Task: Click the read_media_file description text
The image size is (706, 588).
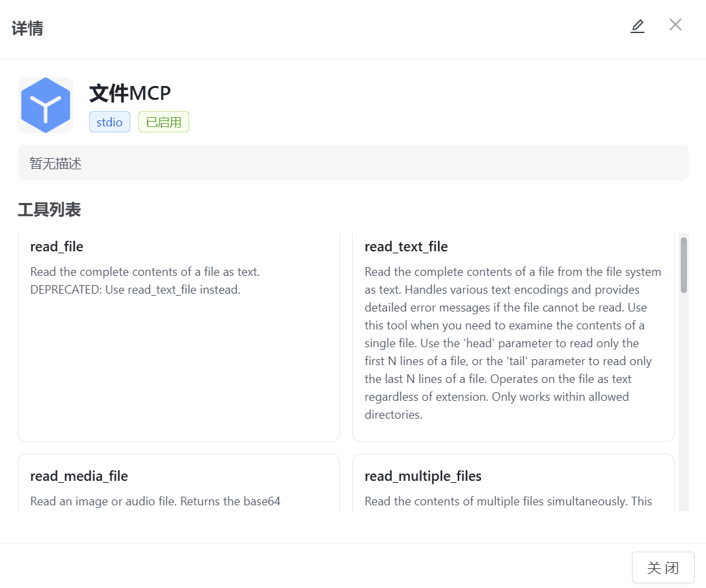Action: [x=155, y=501]
